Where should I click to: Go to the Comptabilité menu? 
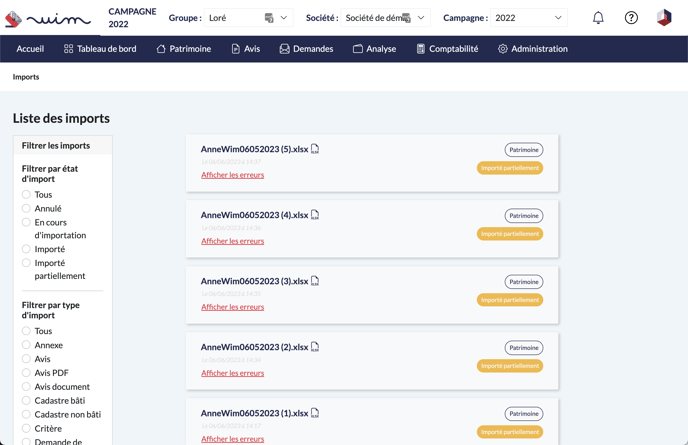click(x=447, y=48)
